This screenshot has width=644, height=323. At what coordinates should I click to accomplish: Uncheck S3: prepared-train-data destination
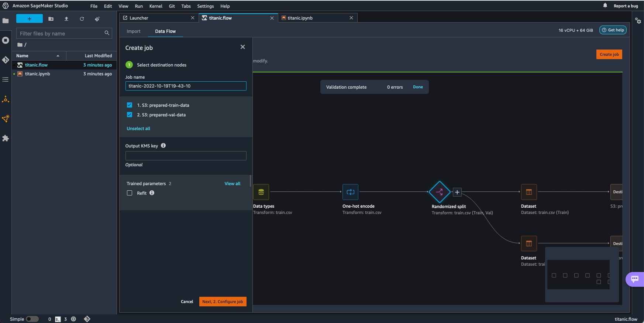coord(130,105)
